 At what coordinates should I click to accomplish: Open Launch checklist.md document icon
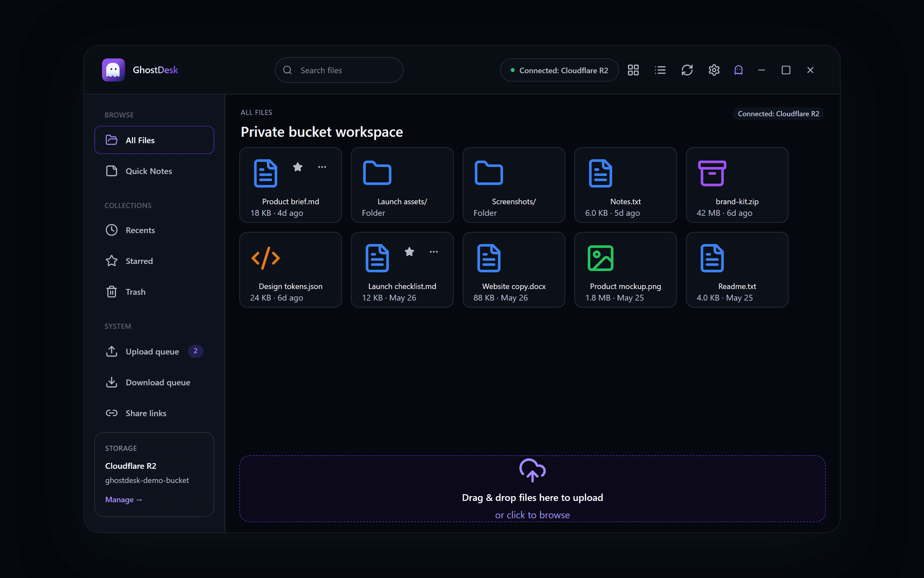(377, 258)
